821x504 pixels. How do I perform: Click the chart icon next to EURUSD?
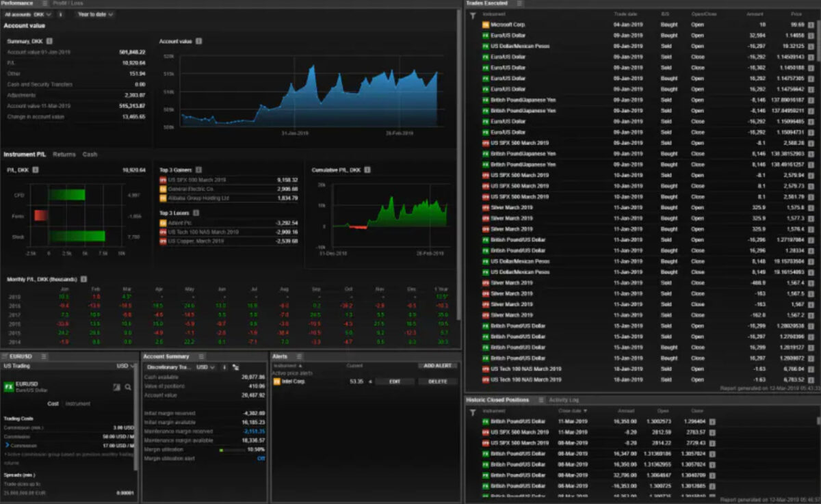pos(116,388)
